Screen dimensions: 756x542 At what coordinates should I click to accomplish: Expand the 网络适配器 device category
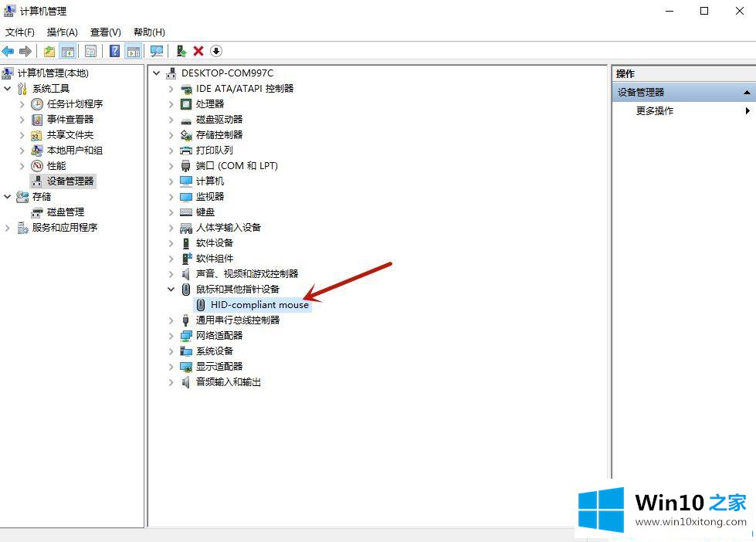tap(171, 336)
